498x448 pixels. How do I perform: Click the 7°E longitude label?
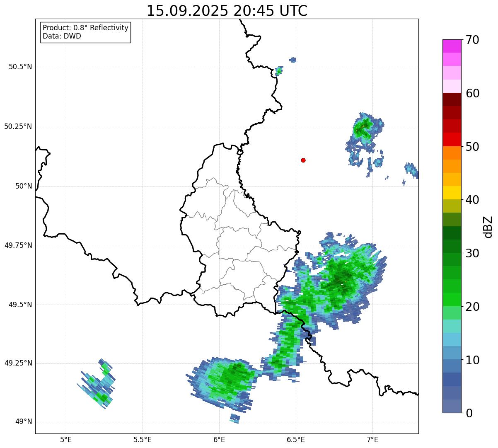click(x=372, y=440)
